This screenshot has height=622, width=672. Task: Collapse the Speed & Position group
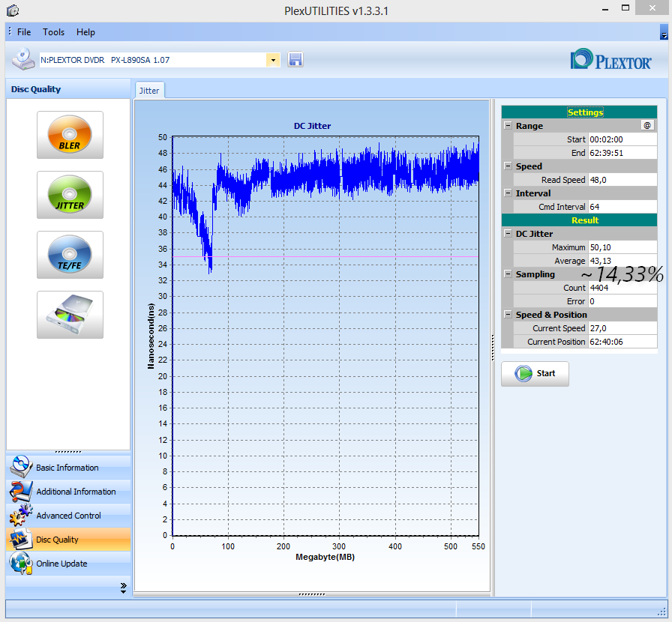coord(508,315)
